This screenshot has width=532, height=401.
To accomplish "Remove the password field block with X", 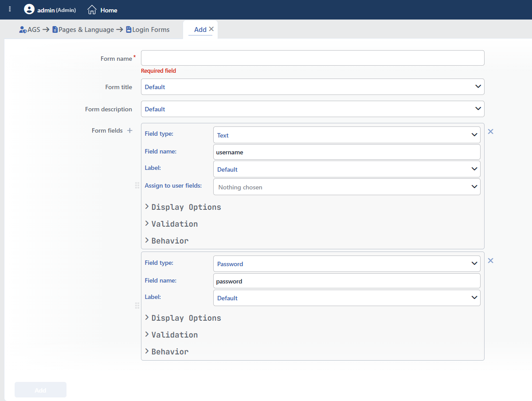I will click(x=491, y=260).
